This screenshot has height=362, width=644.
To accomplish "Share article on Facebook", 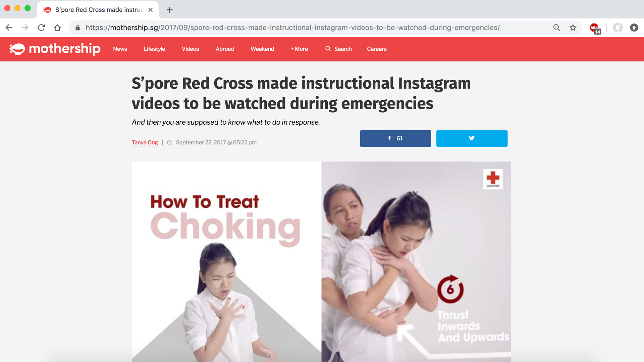I will [395, 138].
